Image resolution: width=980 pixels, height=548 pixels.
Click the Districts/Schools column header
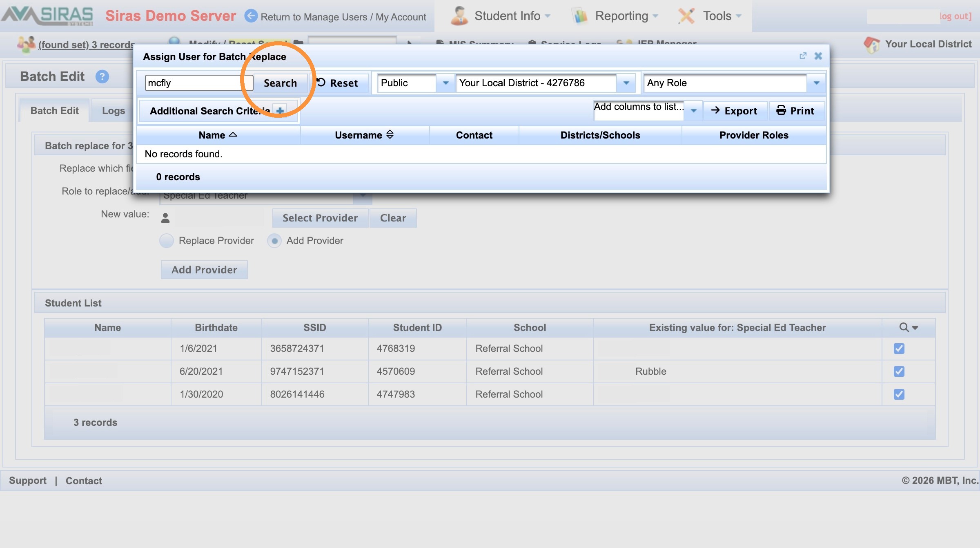click(600, 135)
